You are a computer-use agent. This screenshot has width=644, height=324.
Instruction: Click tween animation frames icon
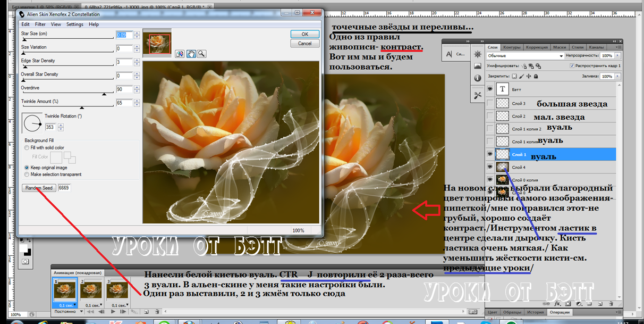coord(134,312)
